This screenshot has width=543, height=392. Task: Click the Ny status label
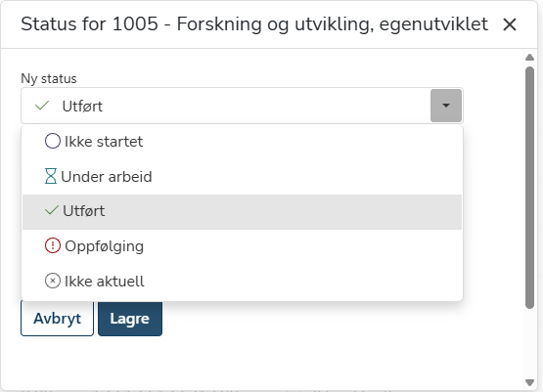coord(49,78)
